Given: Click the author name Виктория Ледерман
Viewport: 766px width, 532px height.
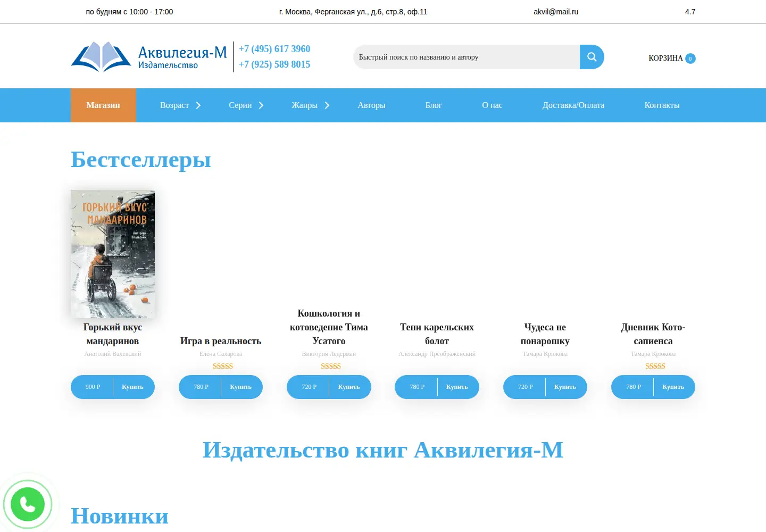Looking at the screenshot, I should [329, 354].
